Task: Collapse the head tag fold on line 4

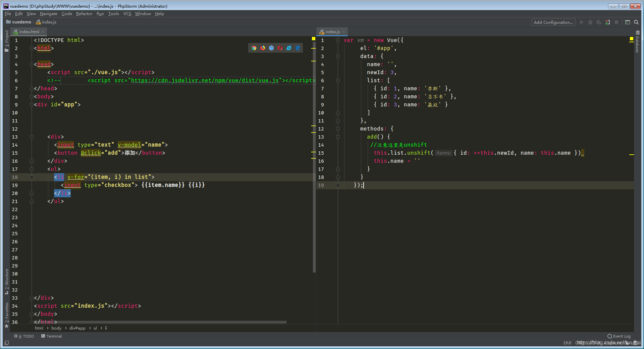Action: 32,64
